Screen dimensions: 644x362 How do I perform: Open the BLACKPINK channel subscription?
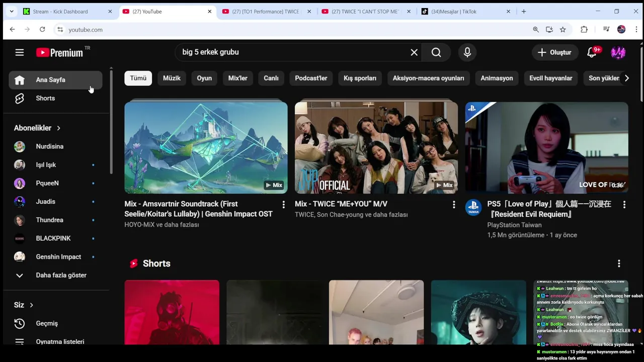point(55,238)
